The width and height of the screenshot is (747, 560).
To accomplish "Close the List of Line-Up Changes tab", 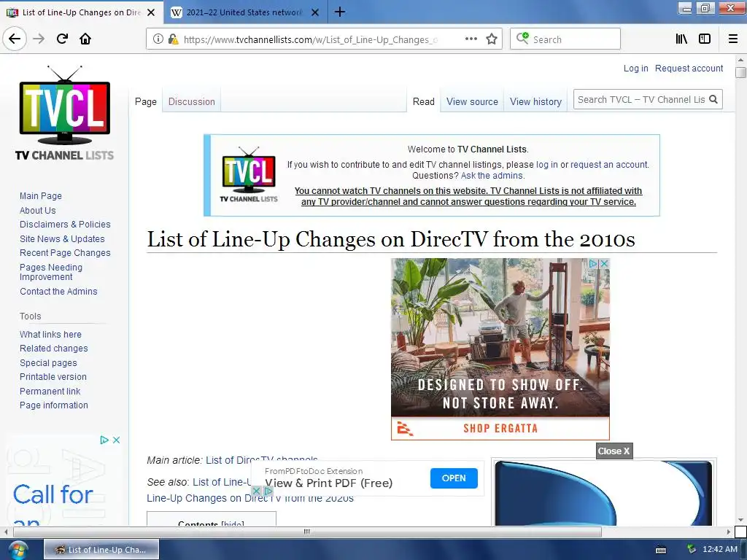I will pyautogui.click(x=151, y=12).
